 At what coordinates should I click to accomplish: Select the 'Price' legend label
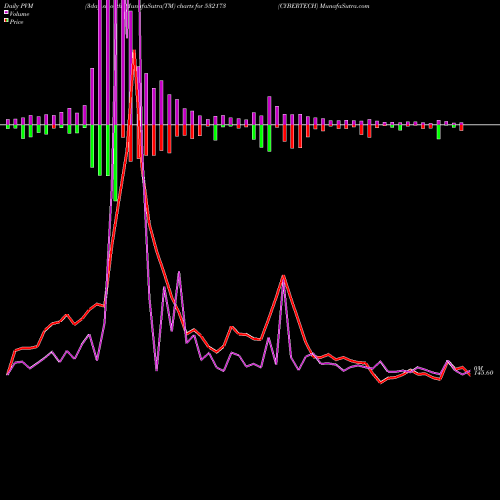[x=16, y=22]
